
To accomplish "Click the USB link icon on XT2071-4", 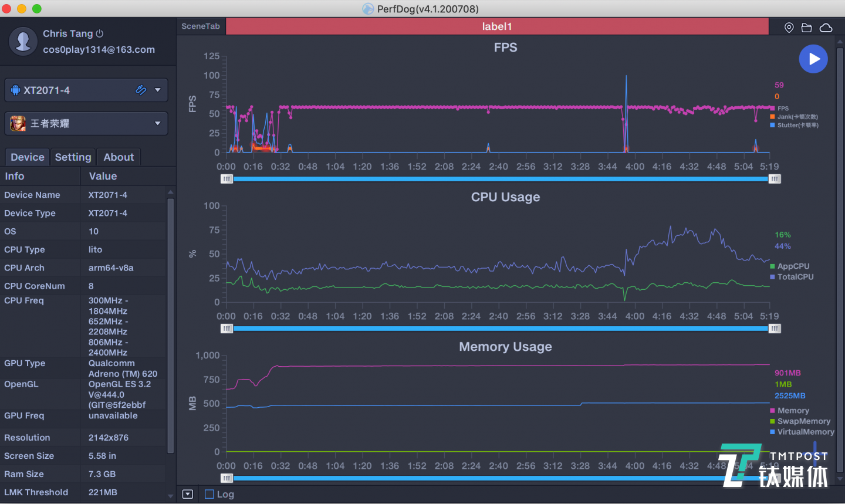I will click(141, 90).
